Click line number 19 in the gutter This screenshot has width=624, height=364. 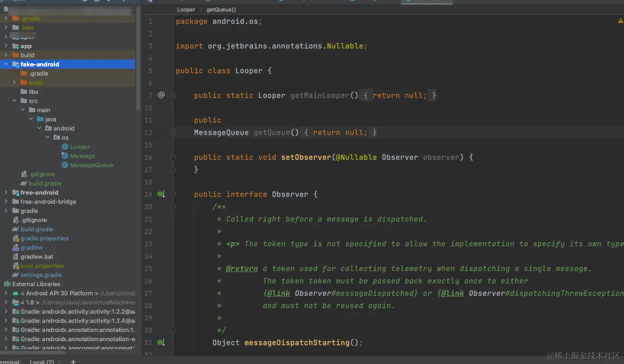[148, 194]
